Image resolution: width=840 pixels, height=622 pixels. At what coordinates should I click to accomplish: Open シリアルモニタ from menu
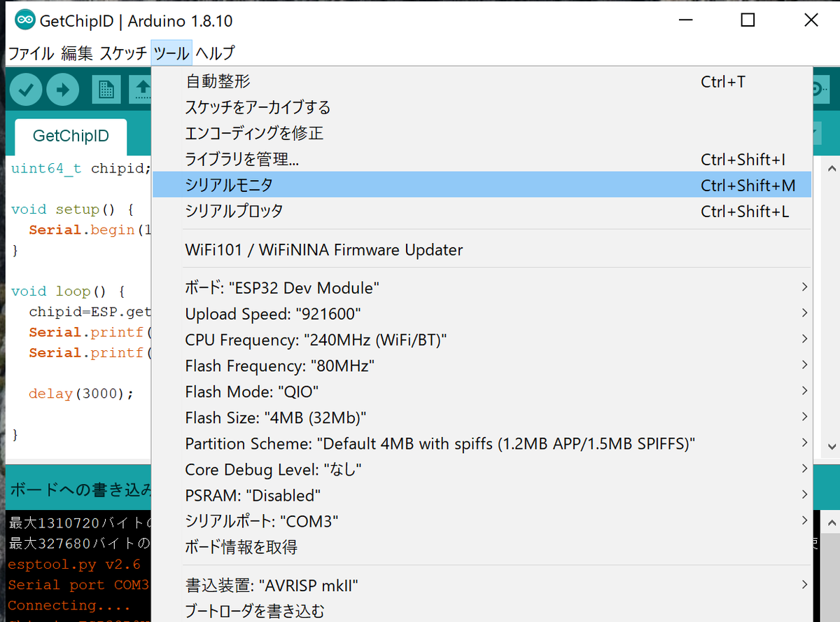[x=482, y=185]
